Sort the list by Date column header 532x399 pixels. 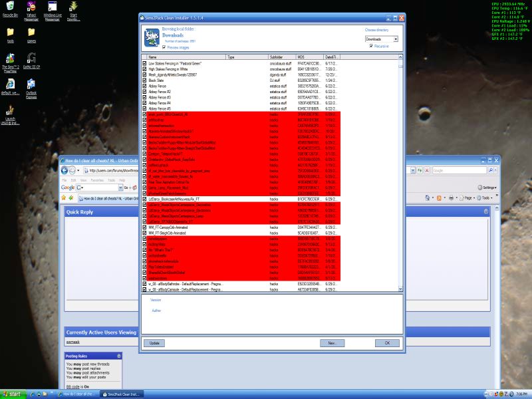tap(332, 57)
